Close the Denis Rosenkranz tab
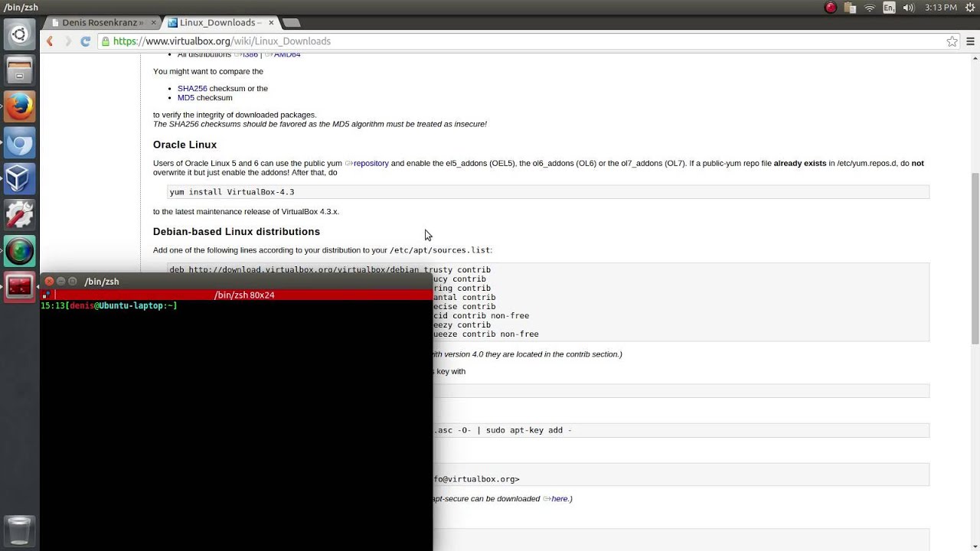Image resolution: width=980 pixels, height=551 pixels. pyautogui.click(x=153, y=23)
